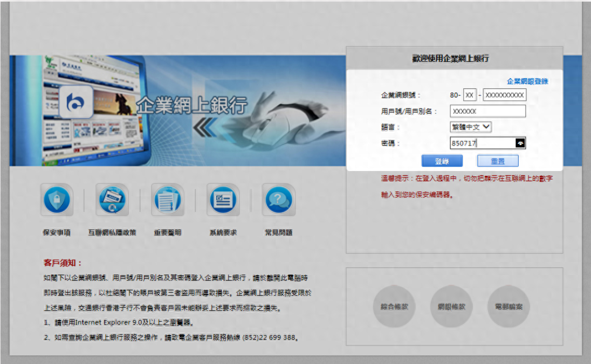Click the 系統要求 text label
Image resolution: width=591 pixels, height=364 pixels.
coord(223,233)
